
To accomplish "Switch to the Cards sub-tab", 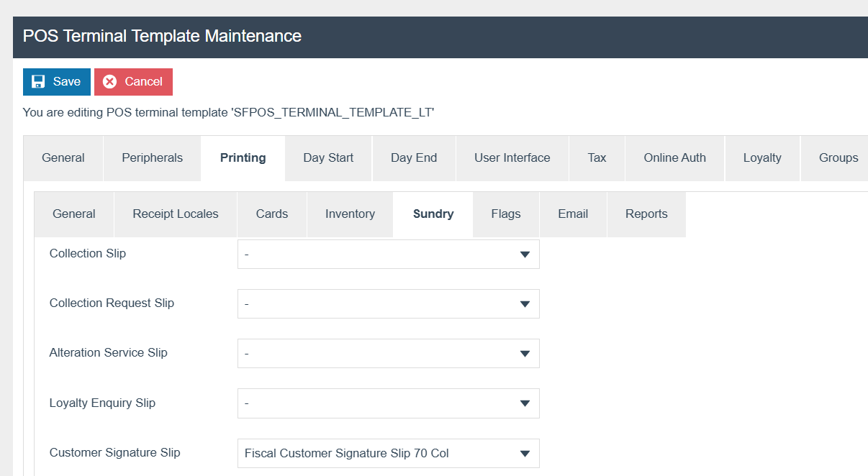I will tap(272, 214).
